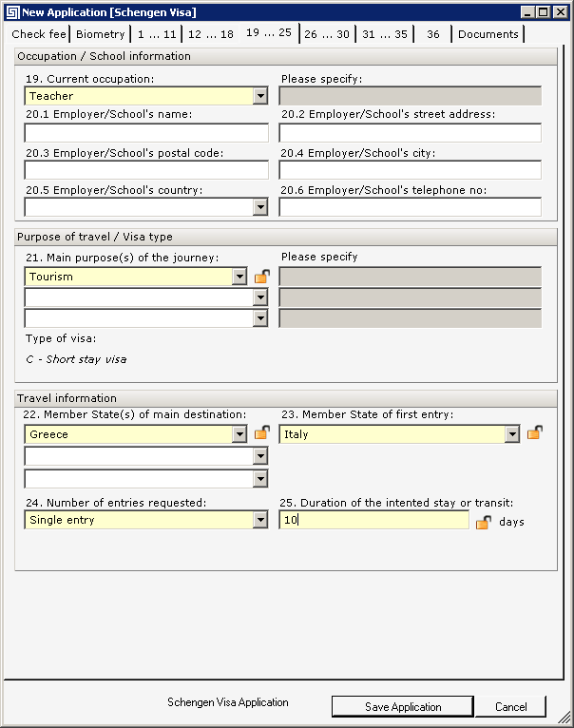The image size is (574, 728).
Task: Open third main purpose of journey dropdown
Action: [x=260, y=318]
